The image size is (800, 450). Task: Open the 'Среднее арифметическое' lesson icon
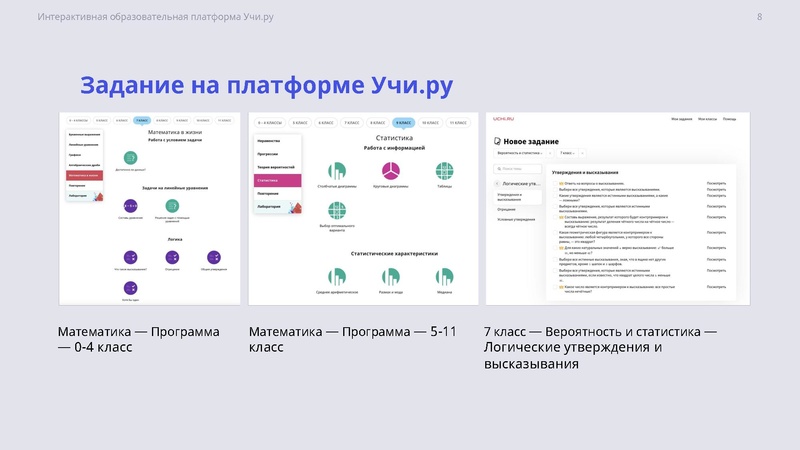337,277
